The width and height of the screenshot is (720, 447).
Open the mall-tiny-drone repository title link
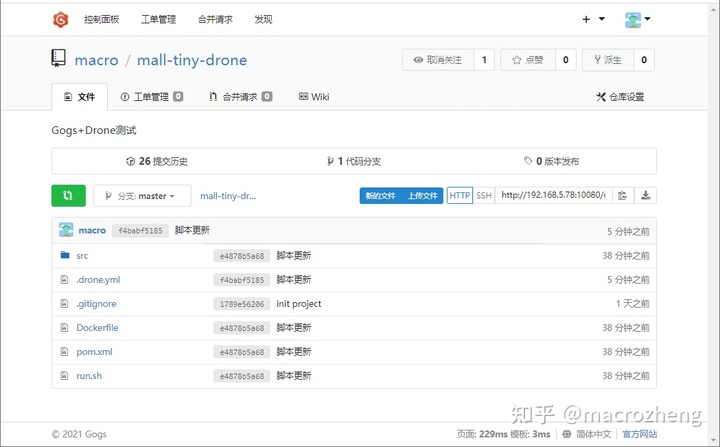[192, 60]
